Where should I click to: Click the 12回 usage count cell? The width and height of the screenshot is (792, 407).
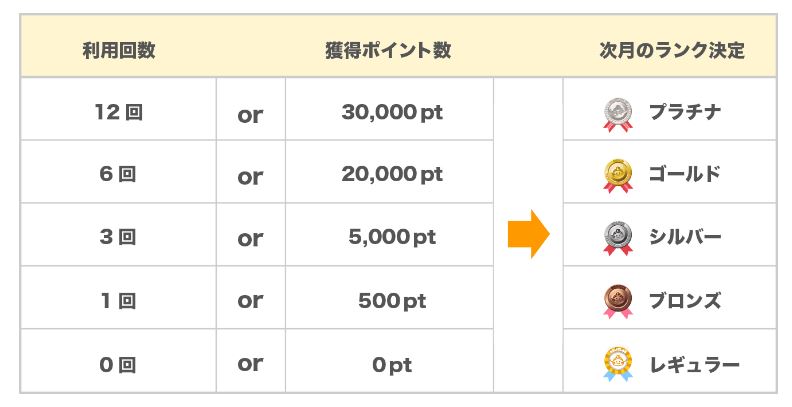[118, 112]
